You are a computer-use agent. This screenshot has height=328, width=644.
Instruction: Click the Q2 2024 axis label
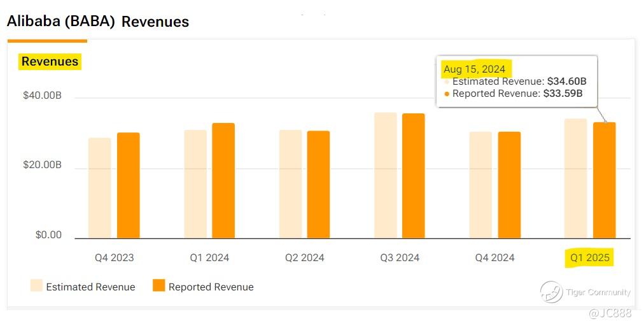click(304, 258)
